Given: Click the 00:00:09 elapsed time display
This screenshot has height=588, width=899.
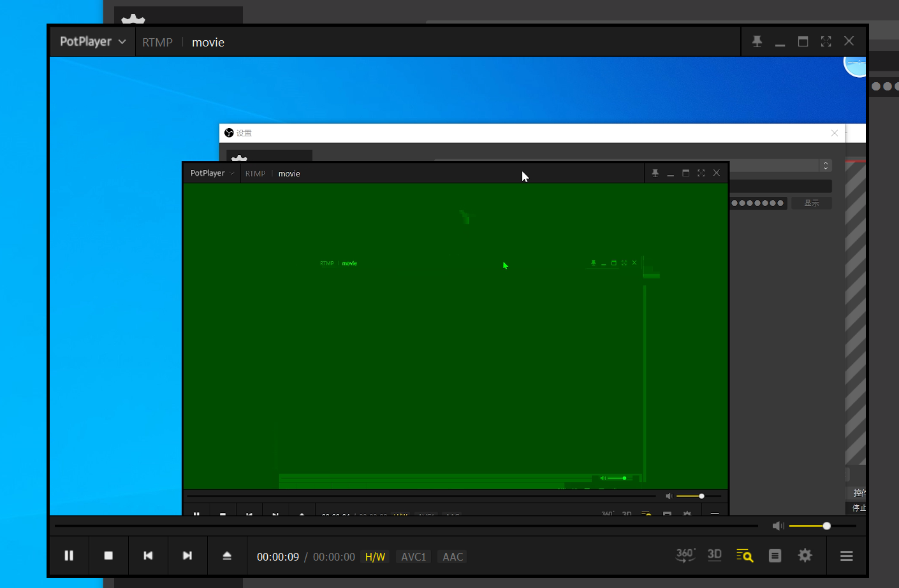Looking at the screenshot, I should coord(278,557).
